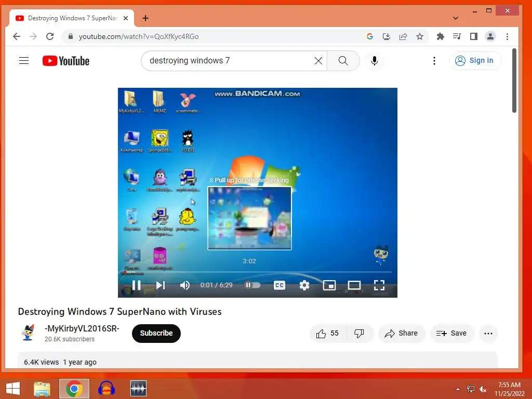Mute the video volume
The width and height of the screenshot is (532, 399).
pos(185,285)
